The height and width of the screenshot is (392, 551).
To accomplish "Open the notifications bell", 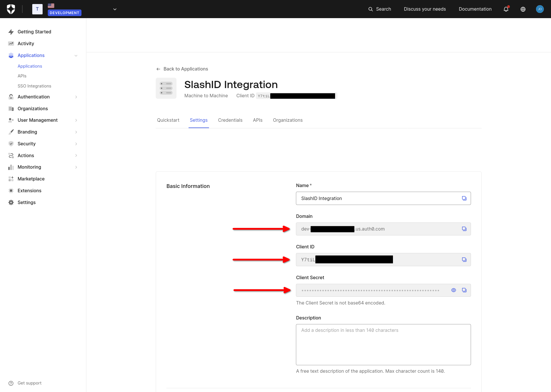I will click(x=506, y=9).
